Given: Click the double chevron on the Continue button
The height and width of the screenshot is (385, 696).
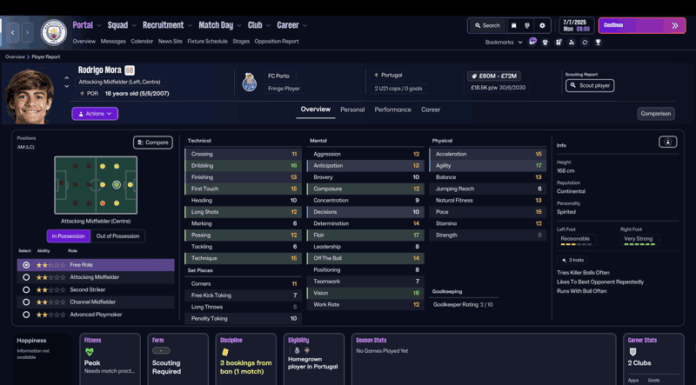Looking at the screenshot, I should click(675, 26).
